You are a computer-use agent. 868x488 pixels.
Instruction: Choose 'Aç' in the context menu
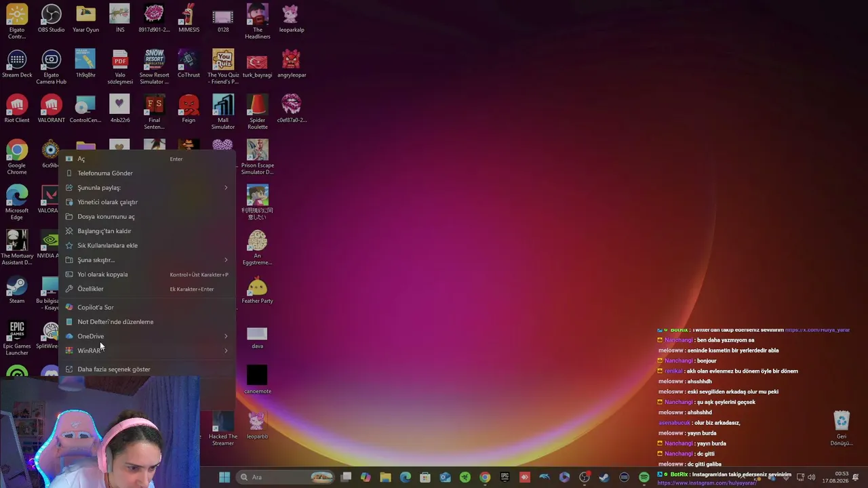point(148,159)
